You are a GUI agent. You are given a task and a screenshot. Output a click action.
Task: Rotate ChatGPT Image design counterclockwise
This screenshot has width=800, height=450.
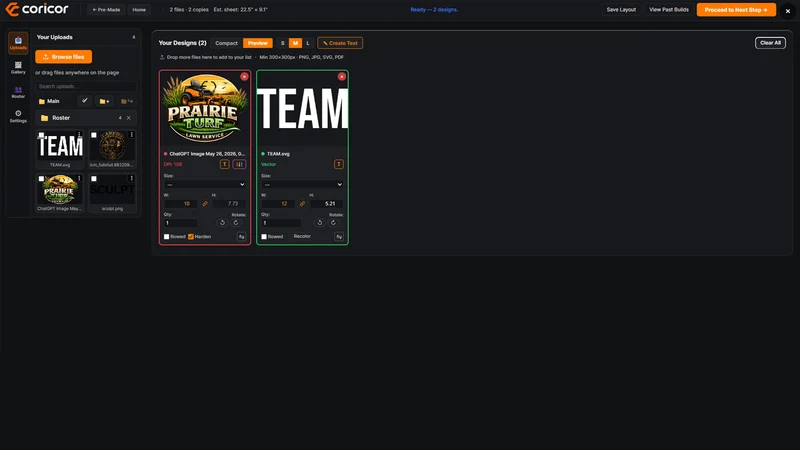click(222, 223)
